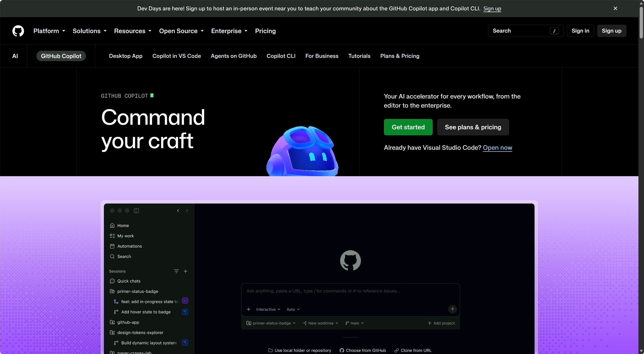Go to Copilot CLI tab
Image resolution: width=644 pixels, height=354 pixels.
click(x=281, y=56)
